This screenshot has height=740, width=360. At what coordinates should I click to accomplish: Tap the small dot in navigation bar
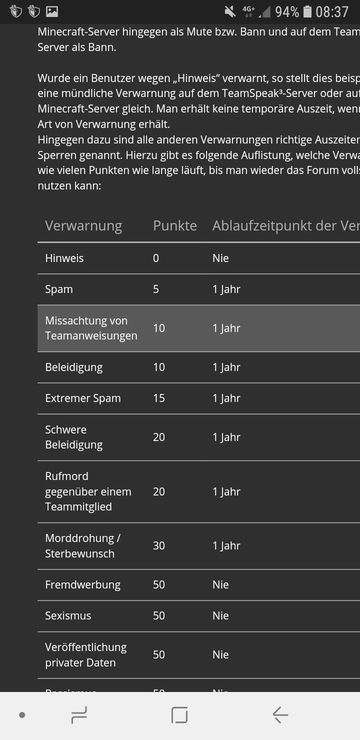pyautogui.click(x=22, y=715)
